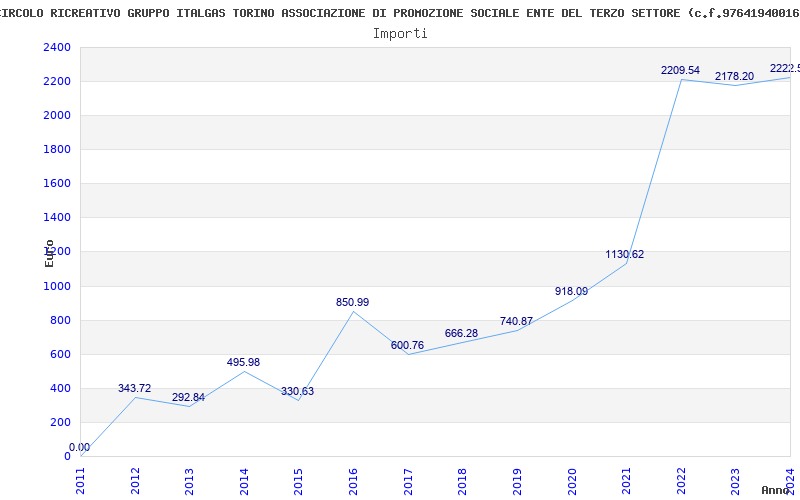The width and height of the screenshot is (800, 500).
Task: Click the 1130.62 data label
Action: point(624,254)
